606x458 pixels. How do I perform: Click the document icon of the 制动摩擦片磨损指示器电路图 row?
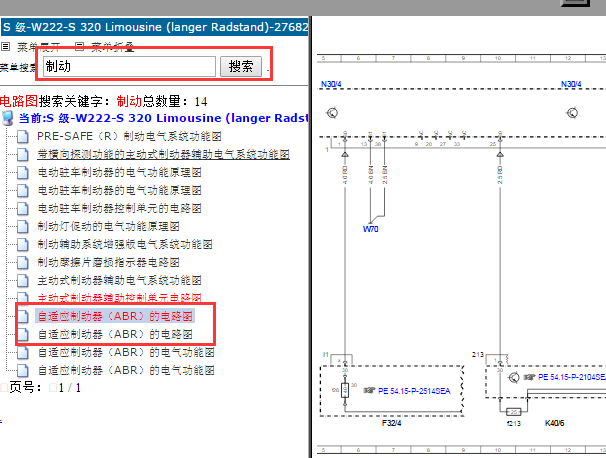pos(23,262)
